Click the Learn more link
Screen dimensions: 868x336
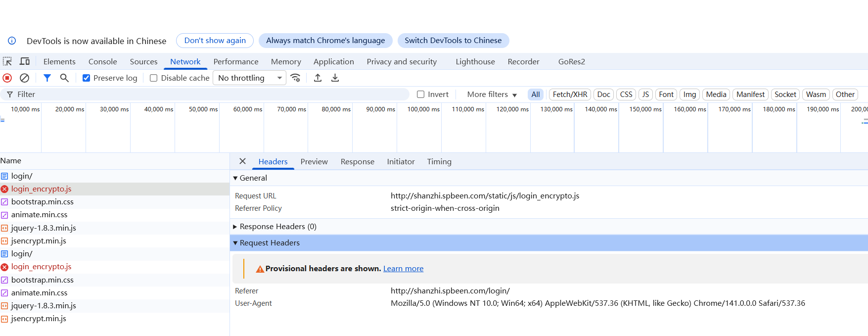click(403, 269)
